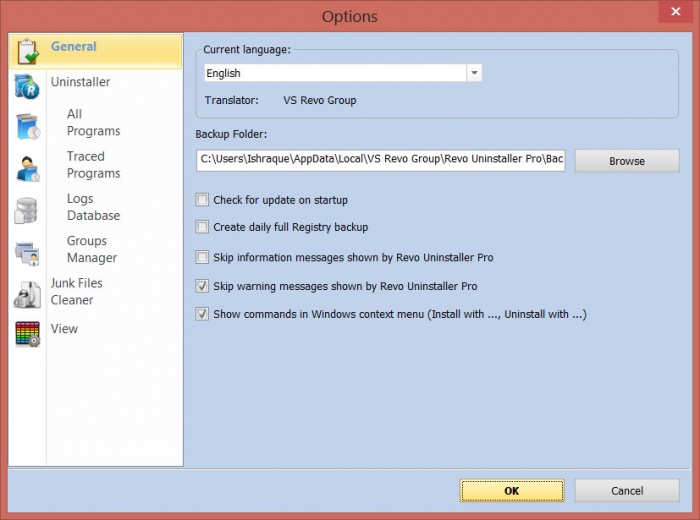Image resolution: width=700 pixels, height=520 pixels.
Task: Click the Traced Programs icon
Action: 28,169
